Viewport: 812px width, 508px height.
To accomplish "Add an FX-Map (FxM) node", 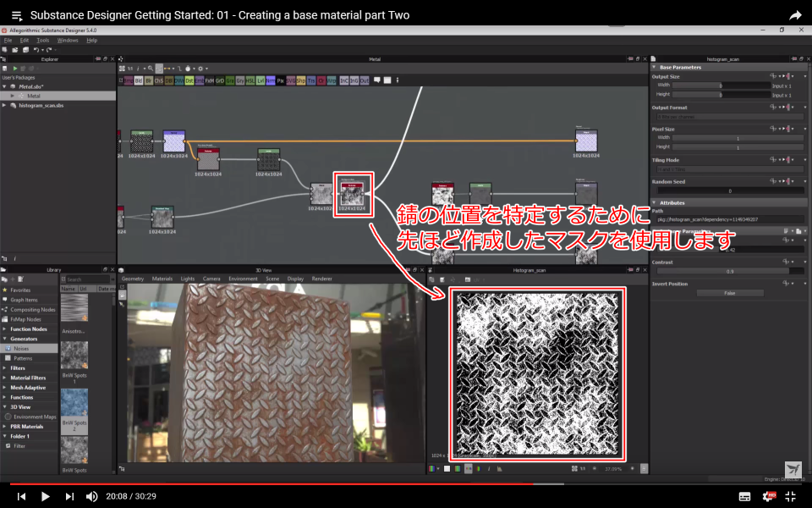I will [210, 80].
